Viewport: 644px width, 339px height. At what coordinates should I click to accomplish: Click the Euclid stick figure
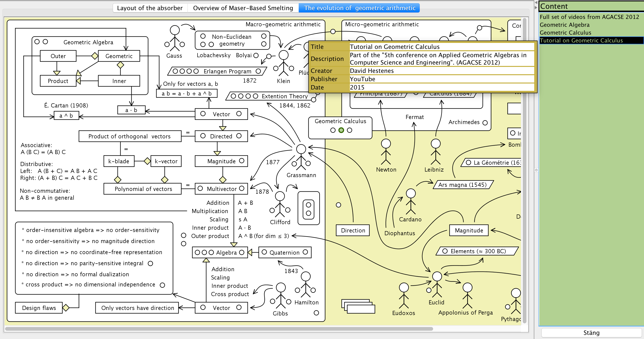pyautogui.click(x=437, y=284)
